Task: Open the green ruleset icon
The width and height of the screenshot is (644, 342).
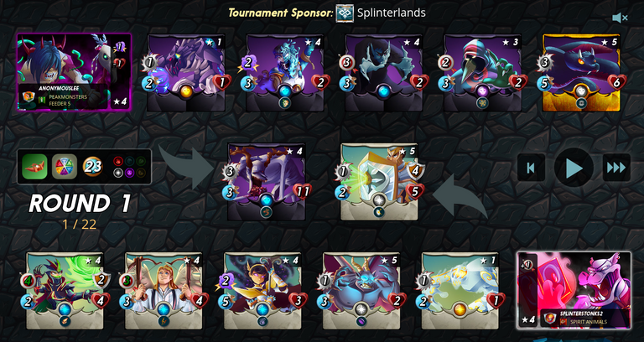Action: point(34,167)
